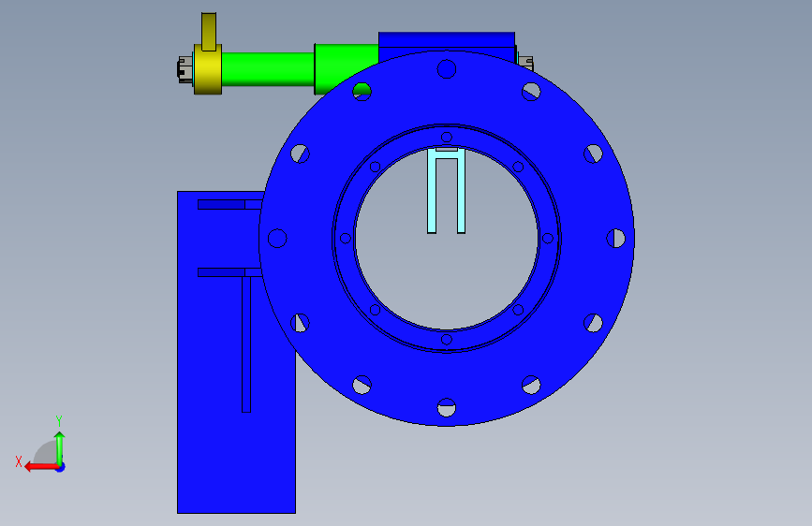Click the red X axis arrow on triad
Image resolution: width=812 pixels, height=526 pixels.
40,467
